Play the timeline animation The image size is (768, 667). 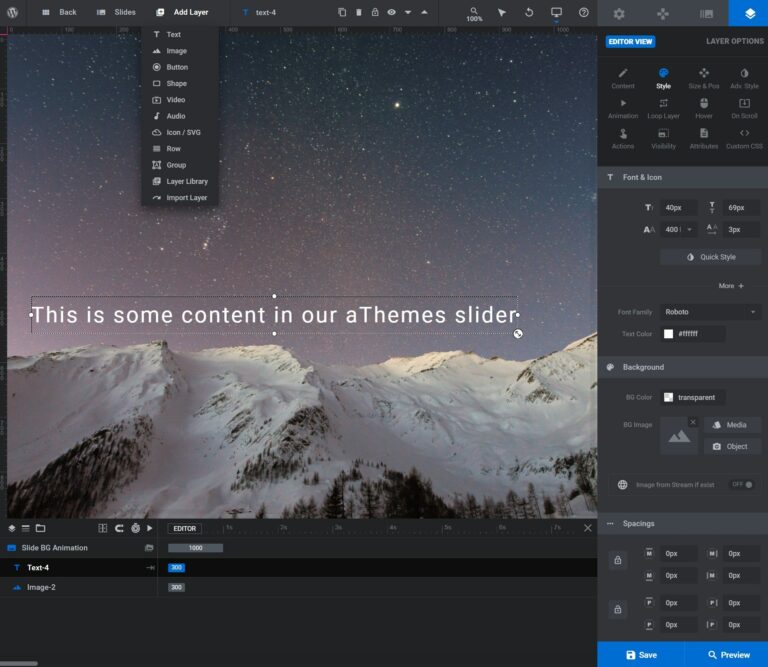(150, 528)
